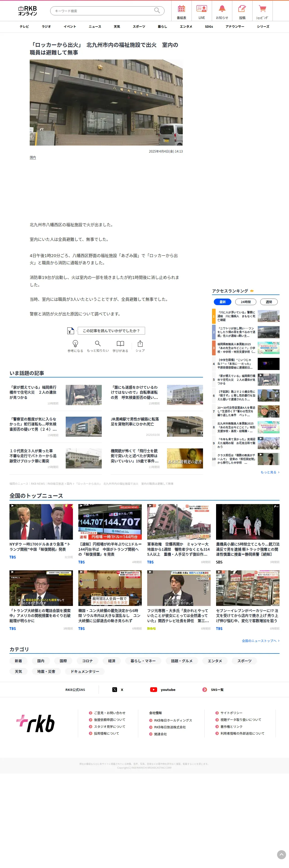289x868 pixels.
Task: Click the document icon beside article feedback prompt
Action: pyautogui.click(x=70, y=331)
